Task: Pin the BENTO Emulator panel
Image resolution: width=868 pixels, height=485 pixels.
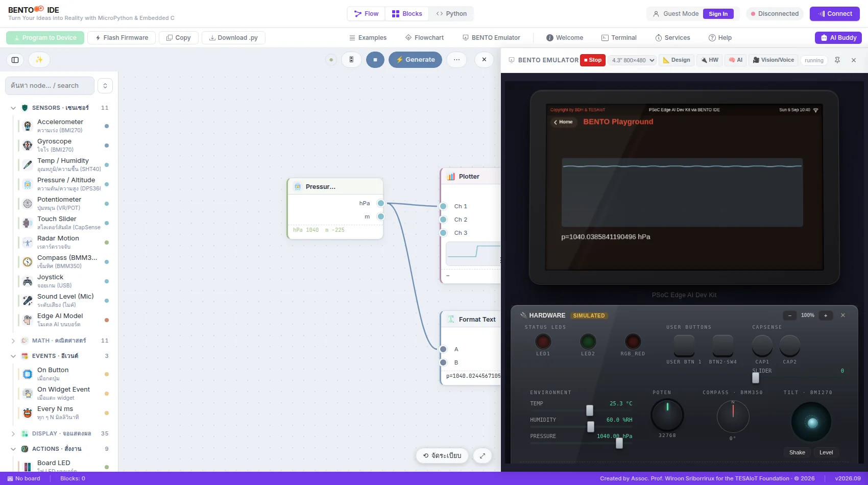Action: click(837, 60)
